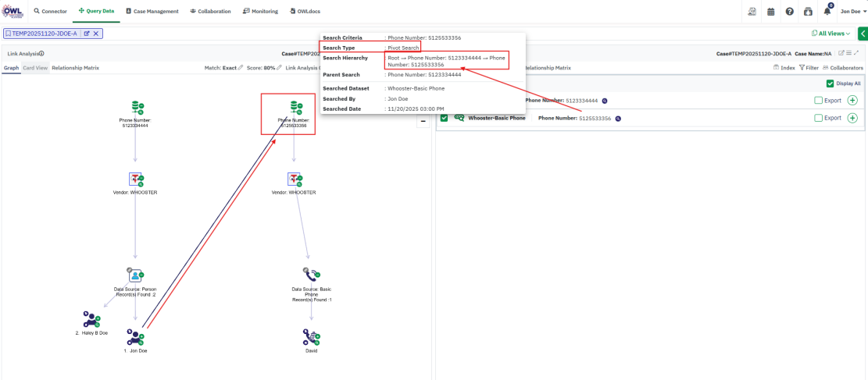This screenshot has width=868, height=380.
Task: Click the Phone Number 5123334444 database node
Action: (138, 107)
